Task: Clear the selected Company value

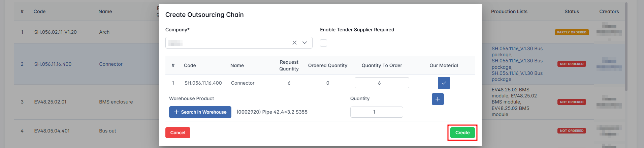Action: click(294, 43)
